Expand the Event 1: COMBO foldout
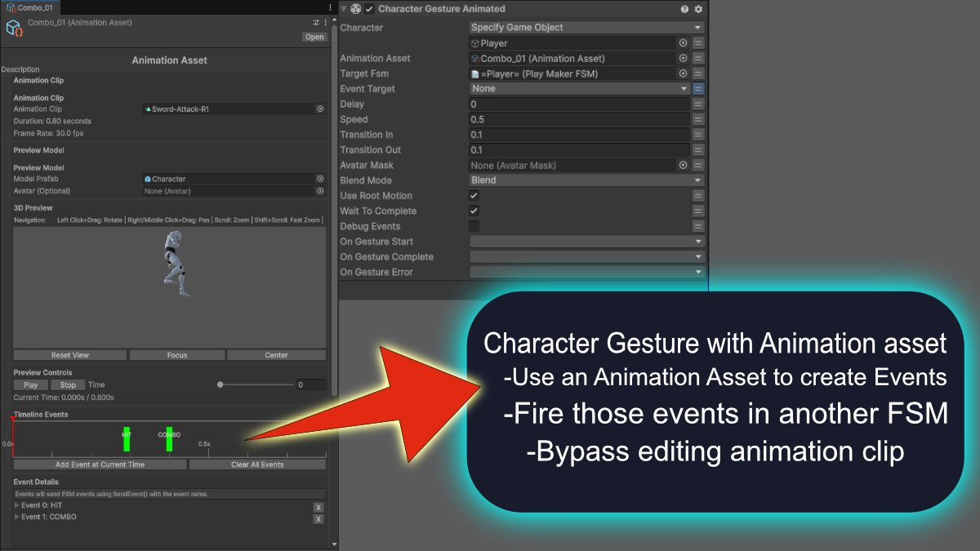980x551 pixels. tap(17, 517)
